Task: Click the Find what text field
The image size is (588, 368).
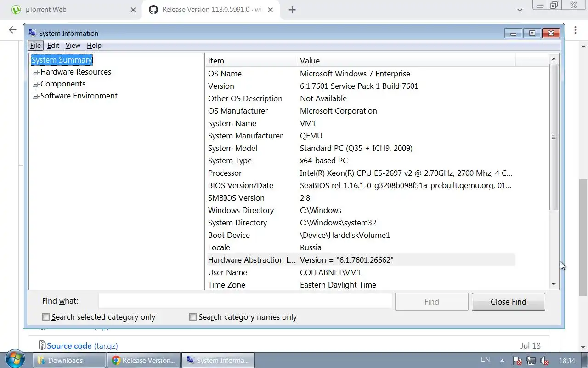Action: (x=245, y=301)
